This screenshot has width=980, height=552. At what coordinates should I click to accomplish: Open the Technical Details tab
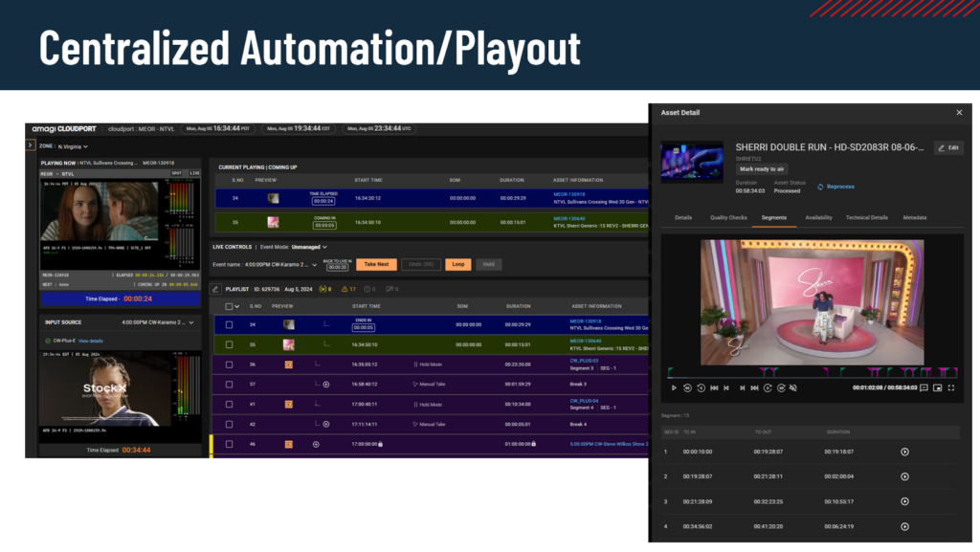click(866, 217)
